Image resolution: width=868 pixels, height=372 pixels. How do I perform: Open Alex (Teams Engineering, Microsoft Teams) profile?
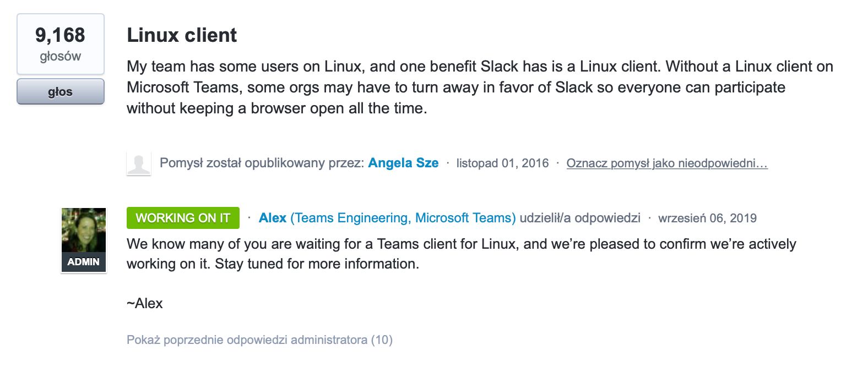pos(387,218)
